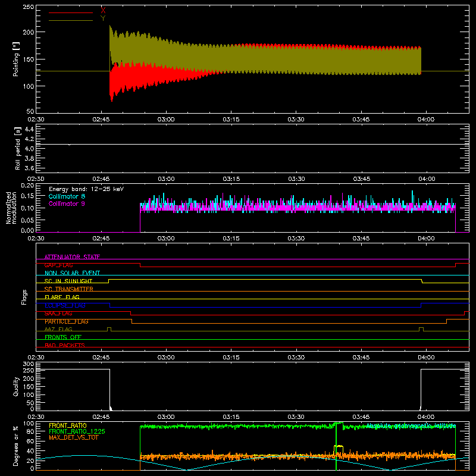
Task: Select the 'Energy band: 12-25 keV' label
Action: pos(86,189)
